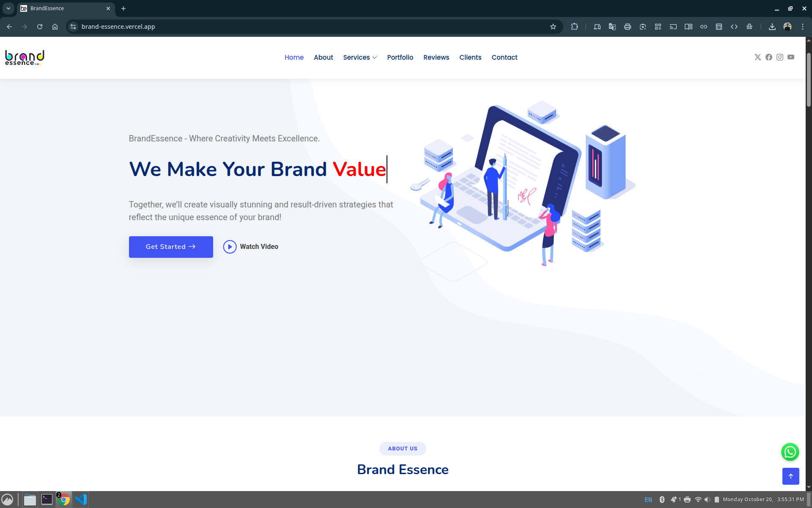812x508 pixels.
Task: Open the Instagram social icon
Action: [x=779, y=57]
